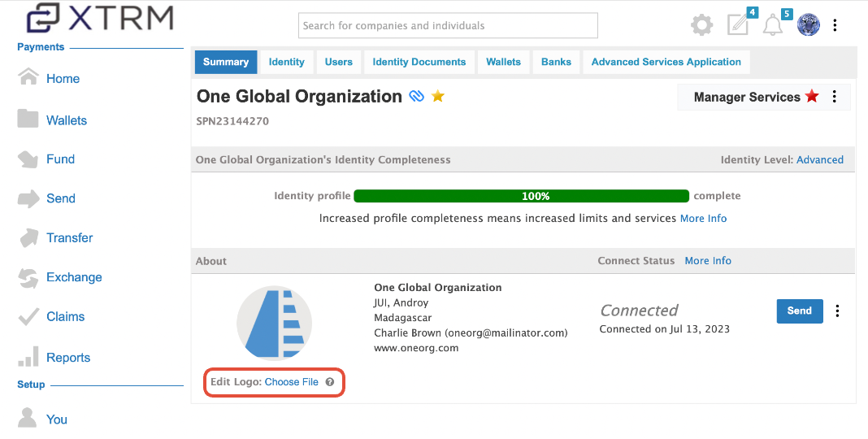Click the Choose File link
Image resolution: width=868 pixels, height=439 pixels.
coord(291,382)
